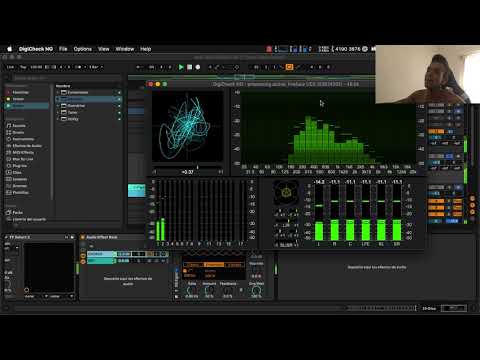480x360 pixels.
Task: Toggle the feedback invert button beside Feedback
Action: pos(241,290)
